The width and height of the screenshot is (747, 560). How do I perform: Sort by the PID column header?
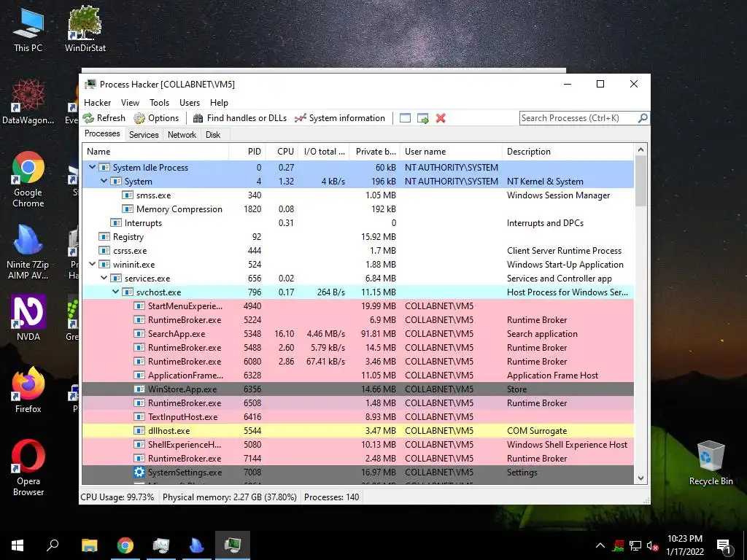(247, 152)
